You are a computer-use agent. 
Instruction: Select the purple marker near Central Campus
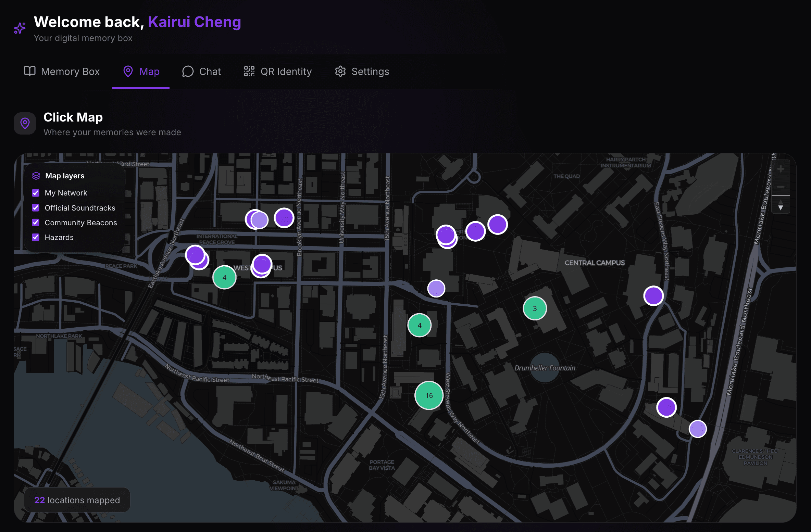653,296
